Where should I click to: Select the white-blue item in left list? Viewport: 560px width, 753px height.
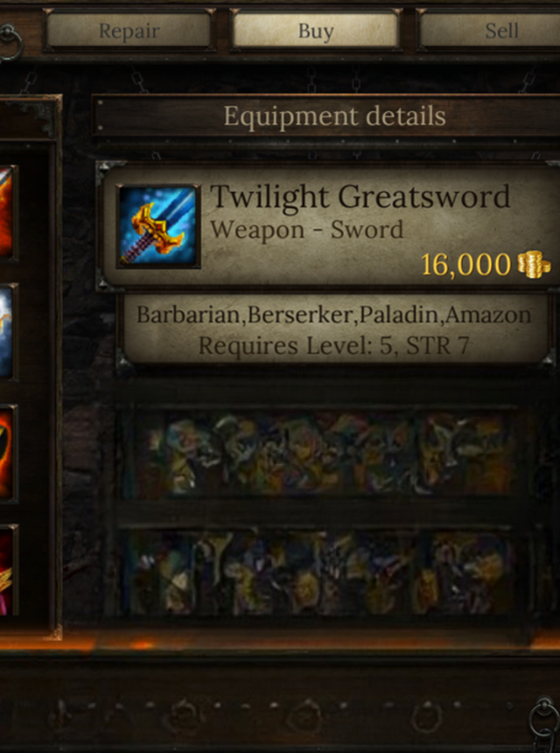pyautogui.click(x=7, y=331)
